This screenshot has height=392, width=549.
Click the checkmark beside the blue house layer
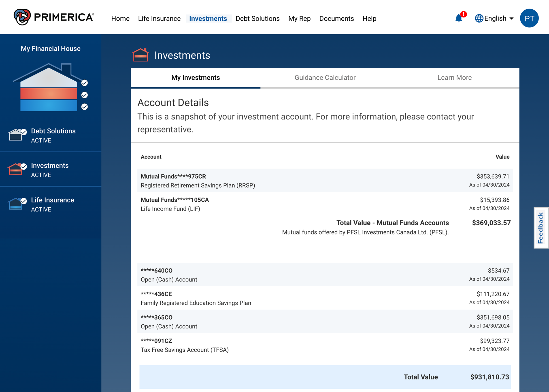pyautogui.click(x=85, y=107)
